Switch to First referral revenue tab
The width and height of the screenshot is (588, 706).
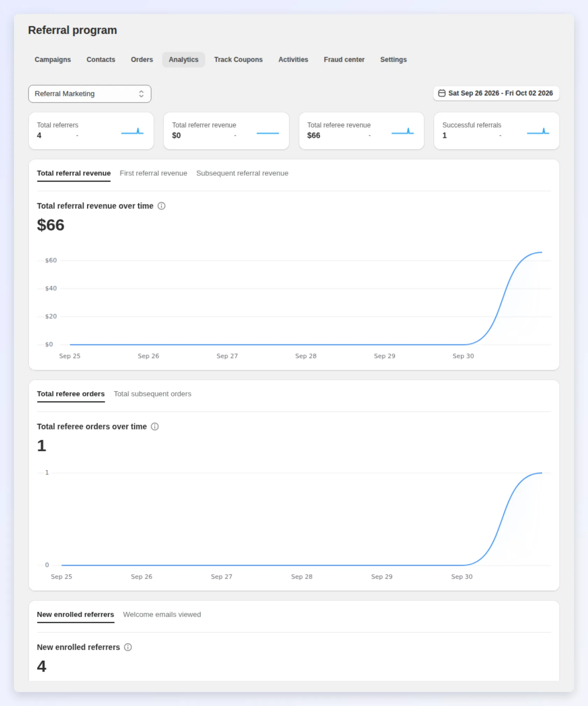(x=153, y=173)
